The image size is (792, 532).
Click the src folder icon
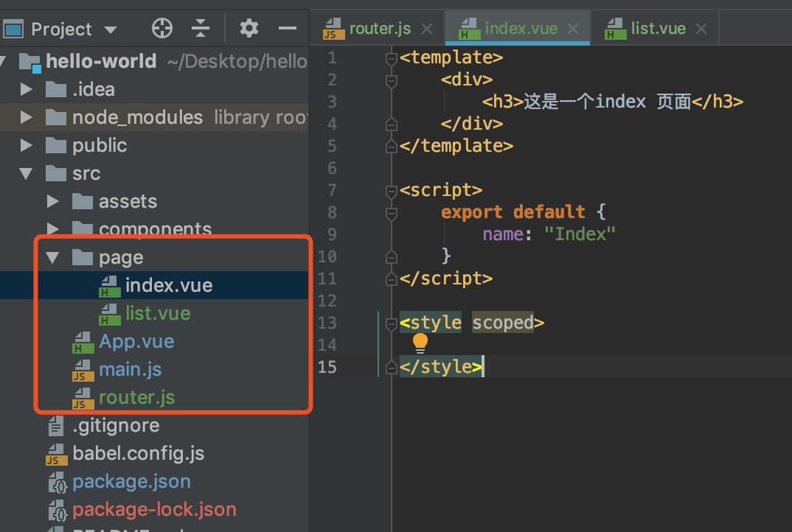point(56,173)
